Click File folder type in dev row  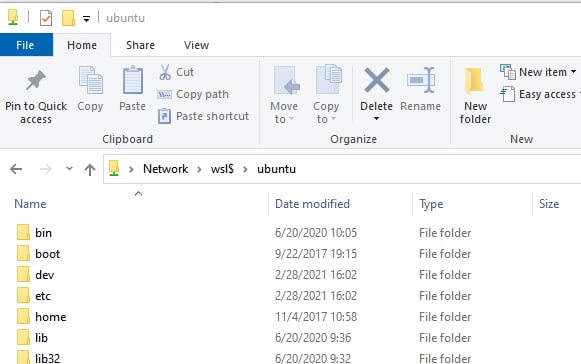coord(445,275)
